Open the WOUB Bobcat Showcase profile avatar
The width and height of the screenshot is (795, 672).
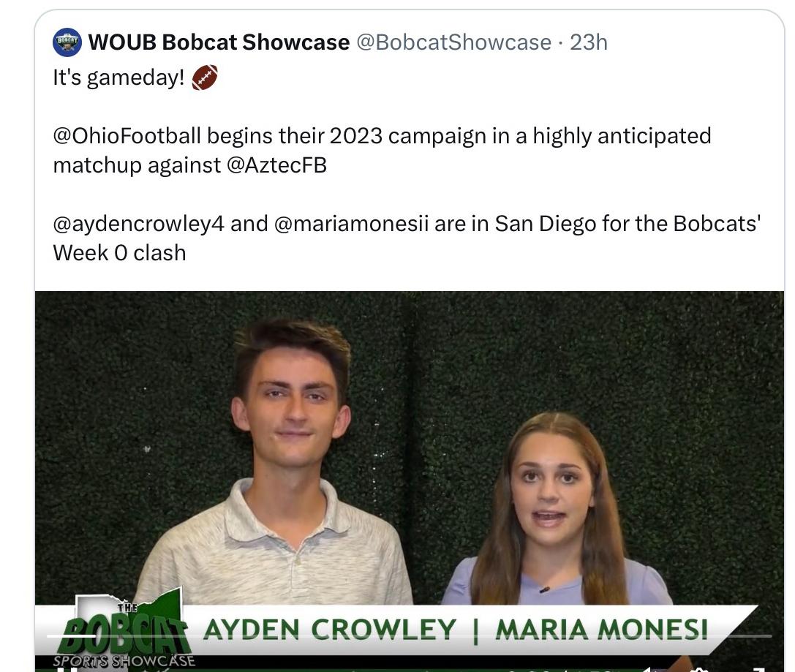tap(67, 42)
